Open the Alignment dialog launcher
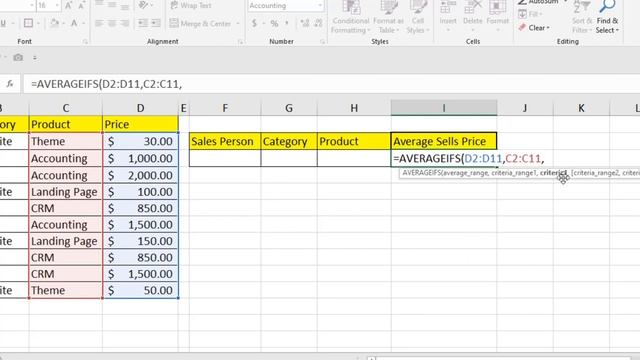640x360 pixels. 240,41
